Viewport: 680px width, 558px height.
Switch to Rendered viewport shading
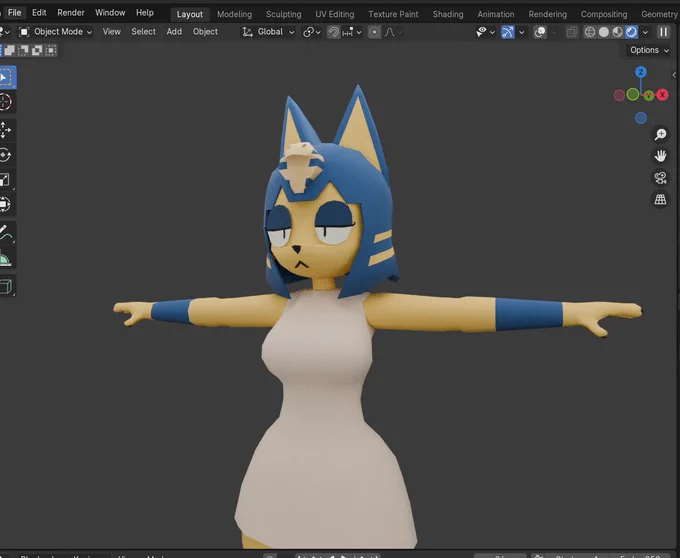click(x=631, y=32)
